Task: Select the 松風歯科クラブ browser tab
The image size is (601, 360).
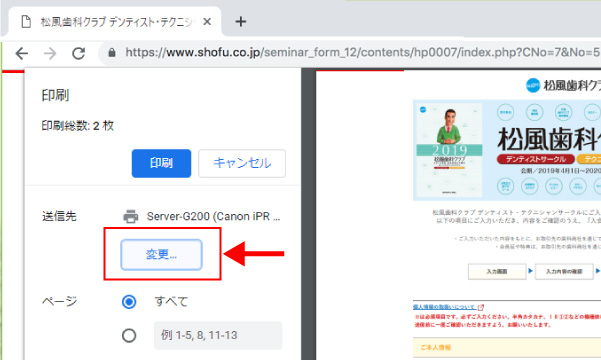Action: pos(115,22)
